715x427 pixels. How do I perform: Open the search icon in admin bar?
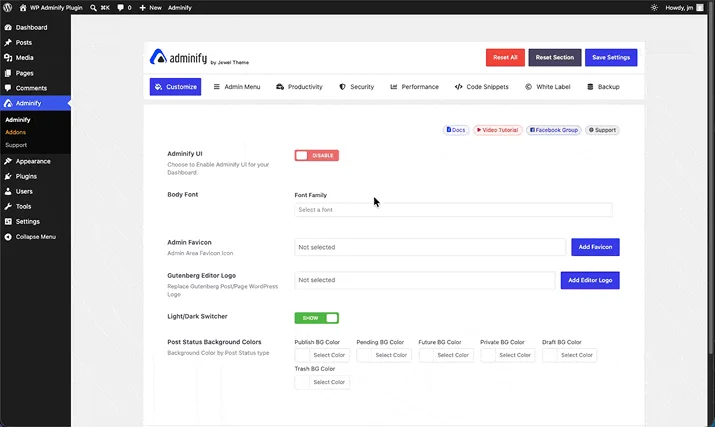coord(93,8)
